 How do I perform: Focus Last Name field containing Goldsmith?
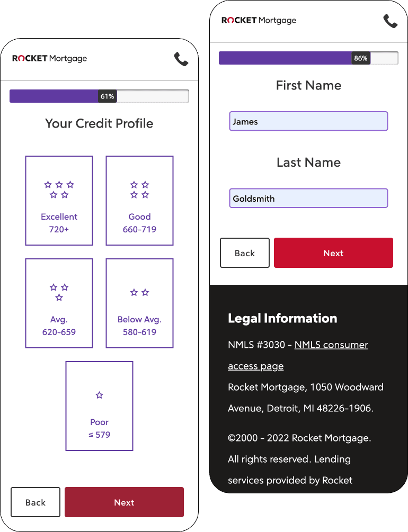click(308, 198)
